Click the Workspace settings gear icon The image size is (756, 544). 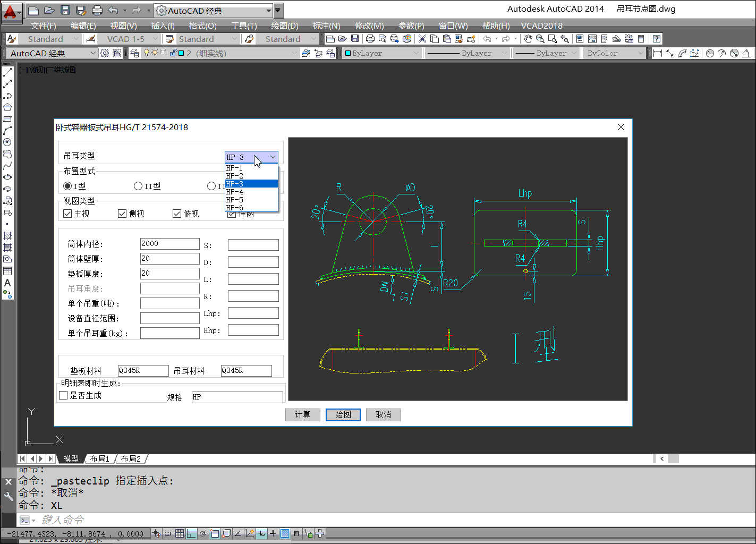coord(105,53)
